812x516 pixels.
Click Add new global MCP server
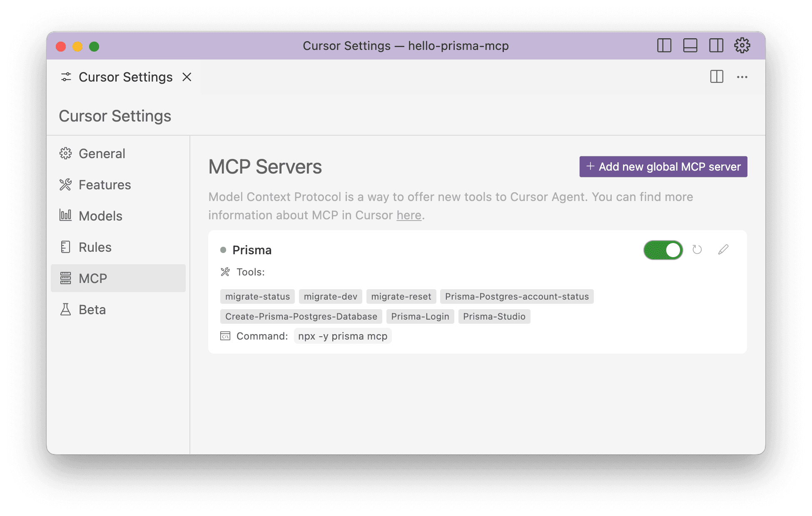(663, 166)
